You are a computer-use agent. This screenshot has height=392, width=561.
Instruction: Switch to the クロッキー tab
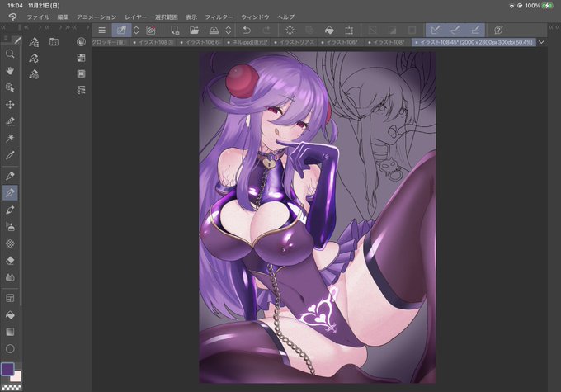tap(109, 42)
